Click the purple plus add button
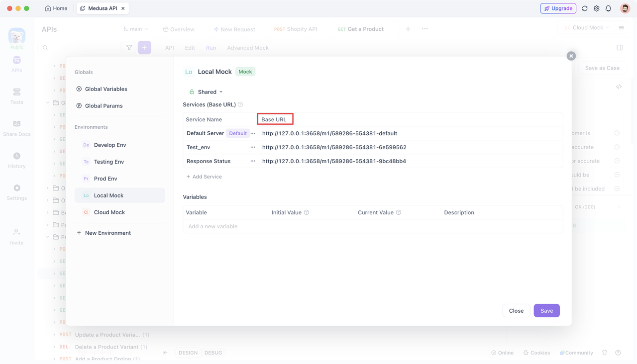The width and height of the screenshot is (637, 364). (x=144, y=48)
